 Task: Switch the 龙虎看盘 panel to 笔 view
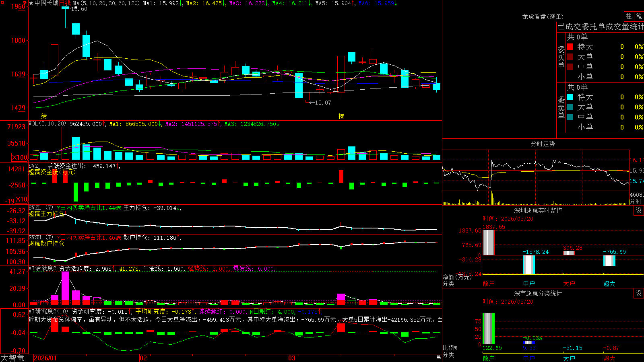[x=639, y=16]
